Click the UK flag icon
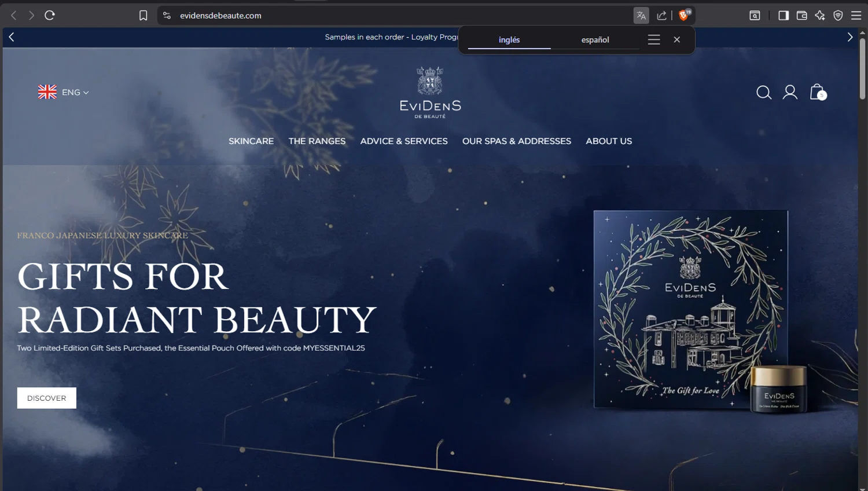Viewport: 868px width, 491px height. pos(47,91)
